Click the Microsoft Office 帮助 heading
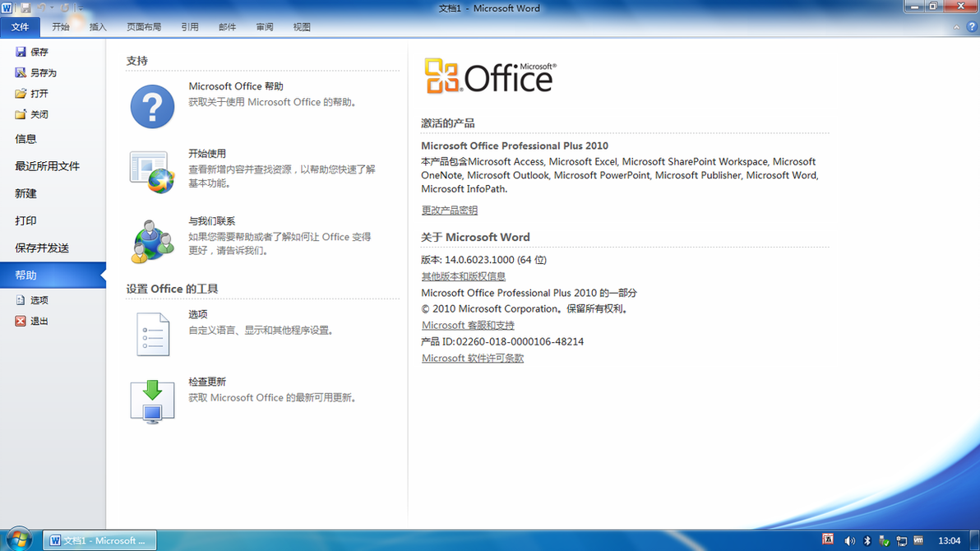The width and height of the screenshot is (980, 551). click(236, 86)
